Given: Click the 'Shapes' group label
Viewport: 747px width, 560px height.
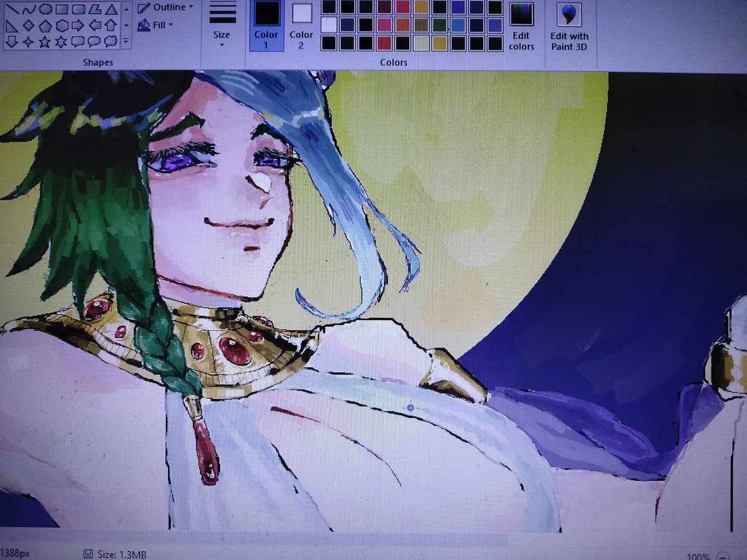Looking at the screenshot, I should point(98,62).
